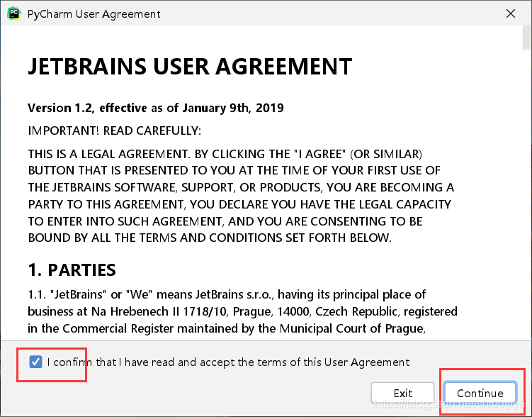Close the PyCharm User Agreement dialog
The width and height of the screenshot is (532, 417).
coord(510,13)
